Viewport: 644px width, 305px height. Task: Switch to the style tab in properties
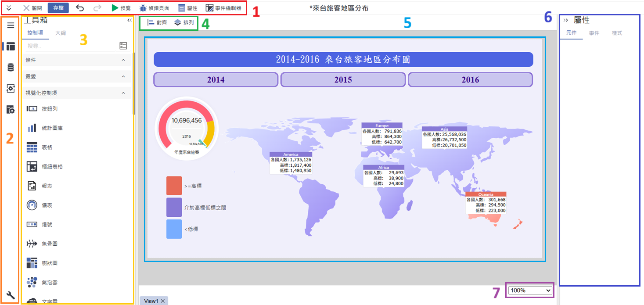(617, 33)
